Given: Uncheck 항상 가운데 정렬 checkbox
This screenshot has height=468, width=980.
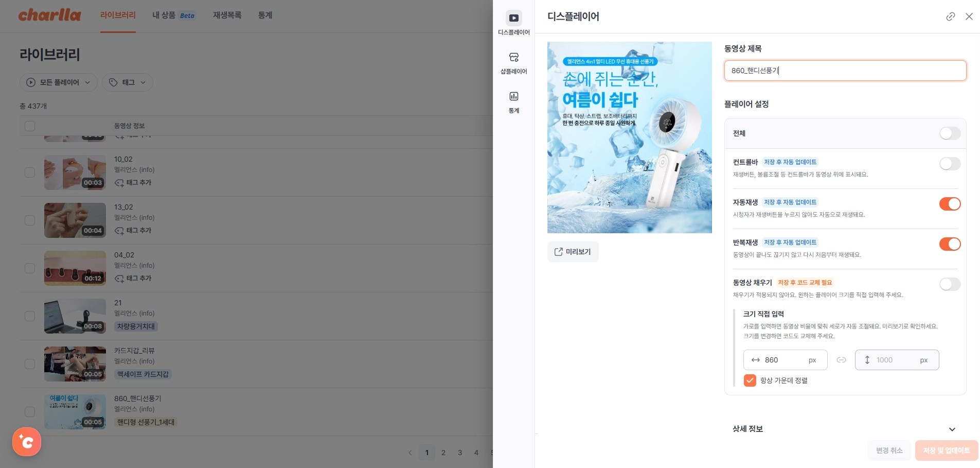Looking at the screenshot, I should tap(750, 380).
